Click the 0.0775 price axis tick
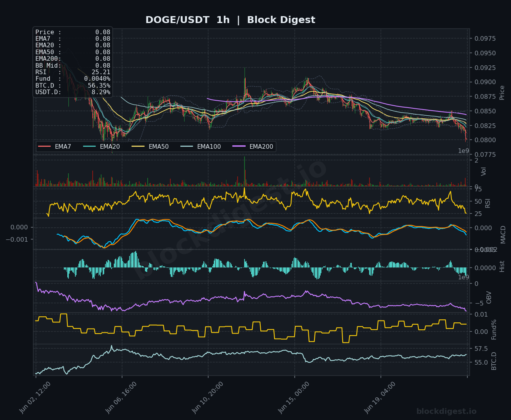Viewport: 511px width, 420px height. 485,154
